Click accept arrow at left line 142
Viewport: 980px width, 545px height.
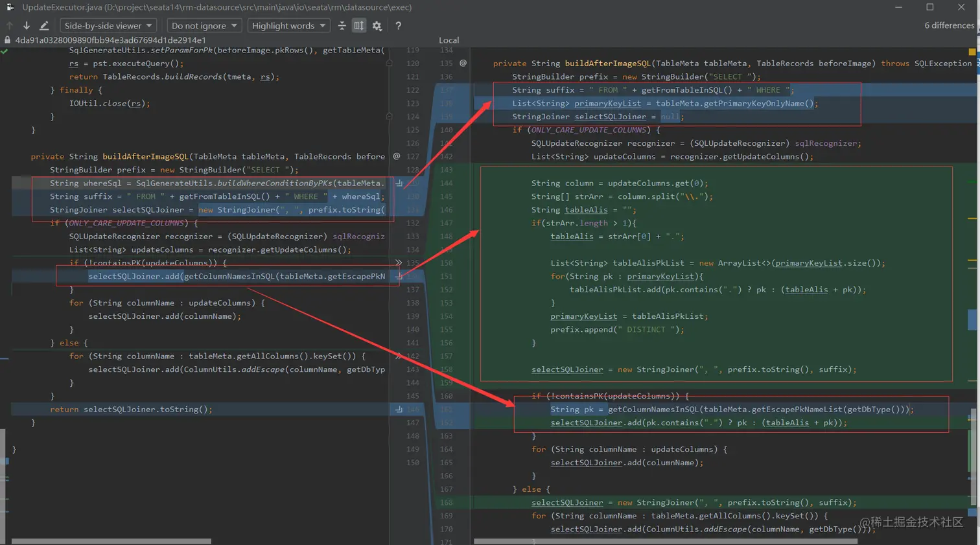coord(399,356)
